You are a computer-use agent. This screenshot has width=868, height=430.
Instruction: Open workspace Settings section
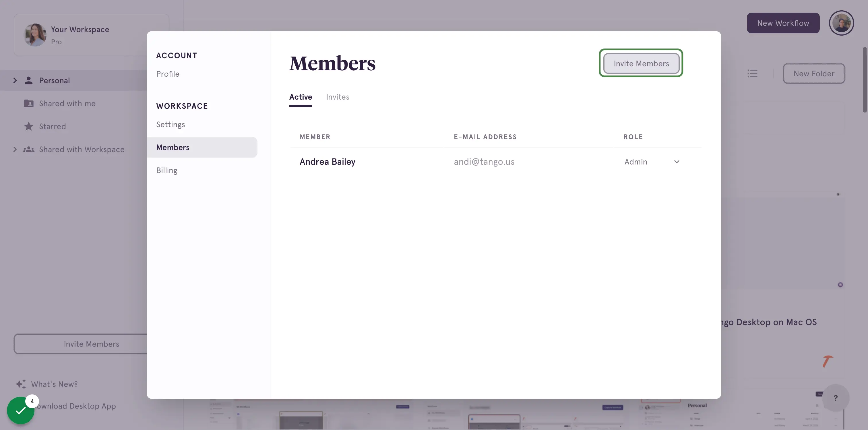[170, 124]
